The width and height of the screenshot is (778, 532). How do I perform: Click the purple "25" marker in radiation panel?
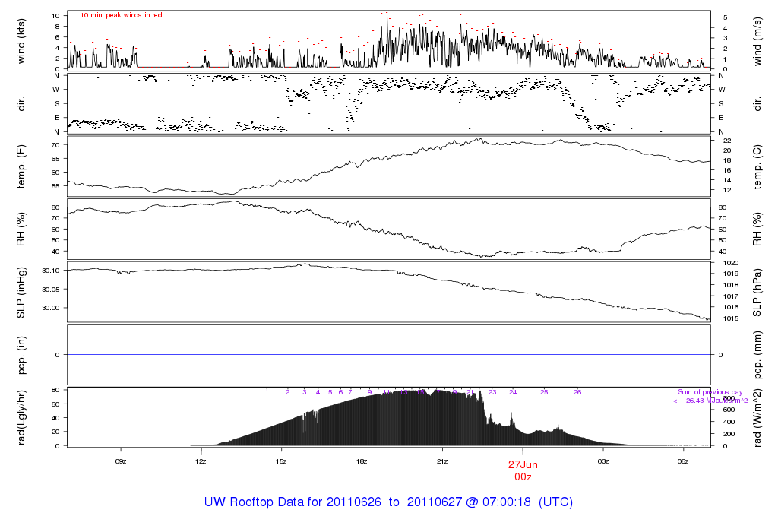coord(544,392)
